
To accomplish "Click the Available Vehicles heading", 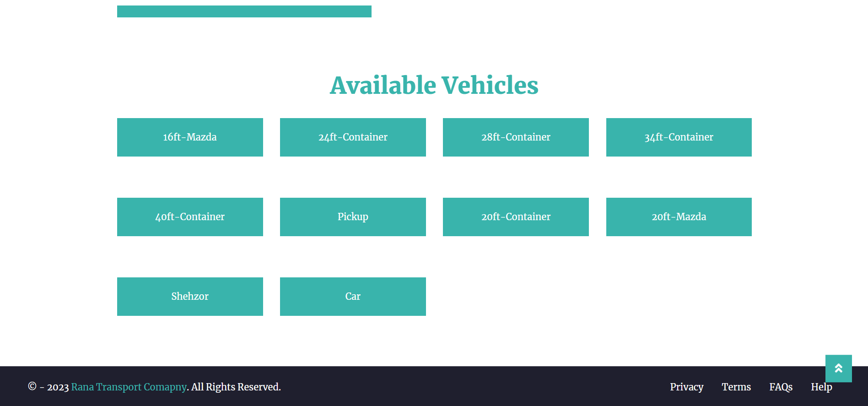I will pyautogui.click(x=434, y=86).
